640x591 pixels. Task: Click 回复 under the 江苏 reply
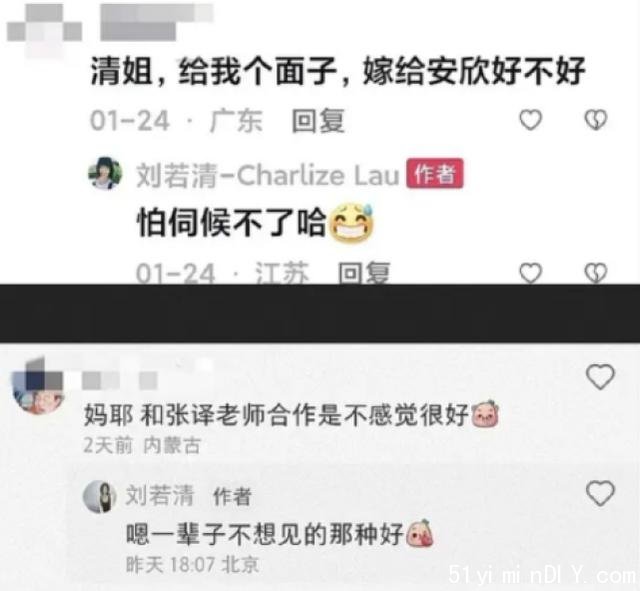point(364,273)
